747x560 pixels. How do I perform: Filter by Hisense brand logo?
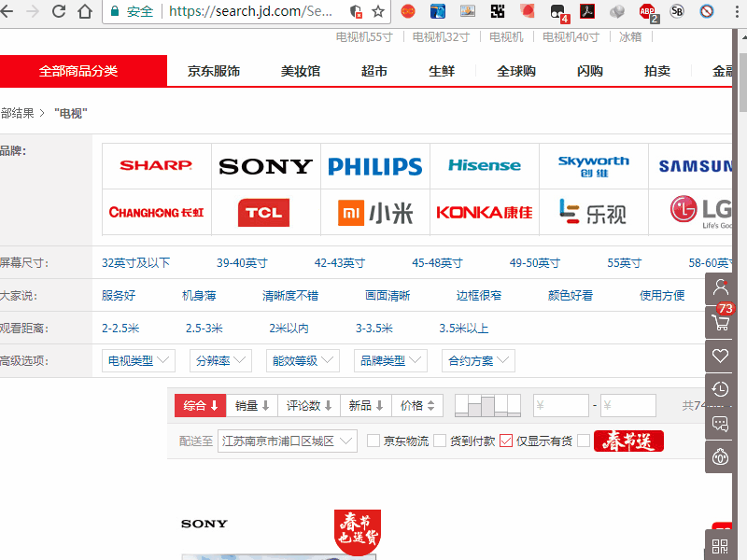(485, 166)
